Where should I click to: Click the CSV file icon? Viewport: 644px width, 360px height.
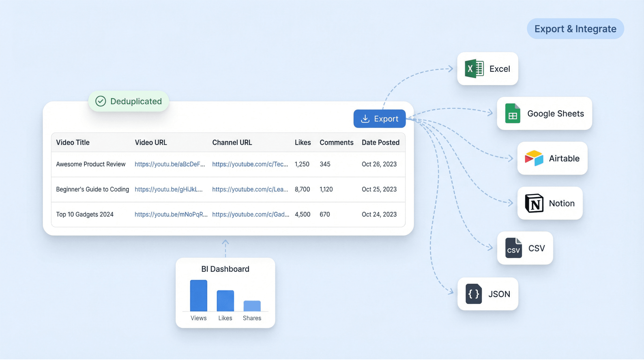click(x=513, y=248)
